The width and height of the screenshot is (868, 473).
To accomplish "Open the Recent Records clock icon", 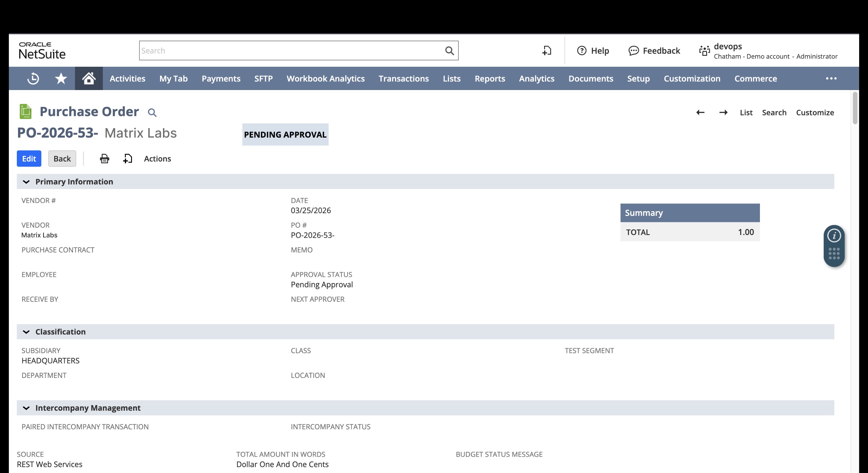I will click(33, 79).
